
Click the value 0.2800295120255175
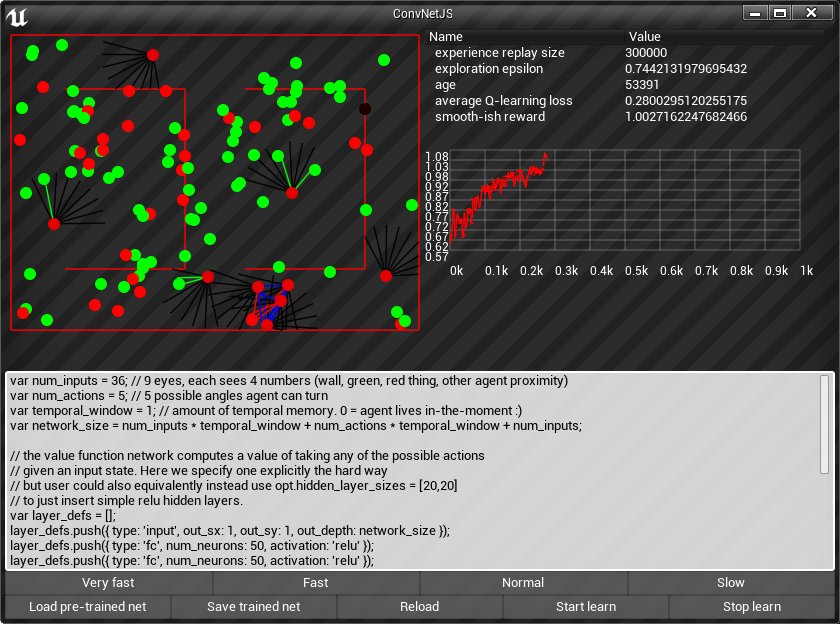686,101
